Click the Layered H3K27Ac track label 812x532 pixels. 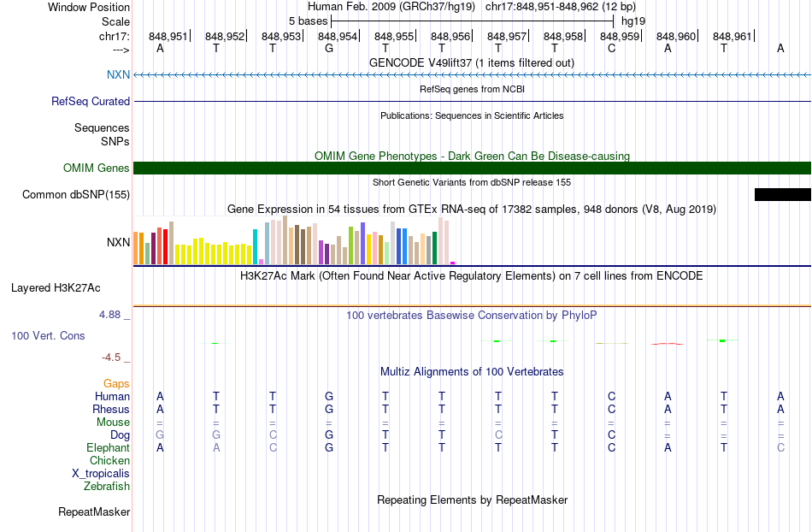pos(56,288)
